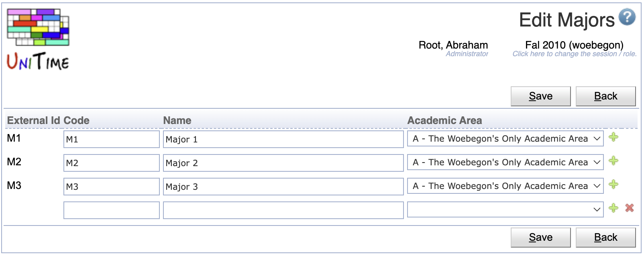Click Root, Abraham user name link
Viewport: 644px width, 256px height.
click(453, 45)
